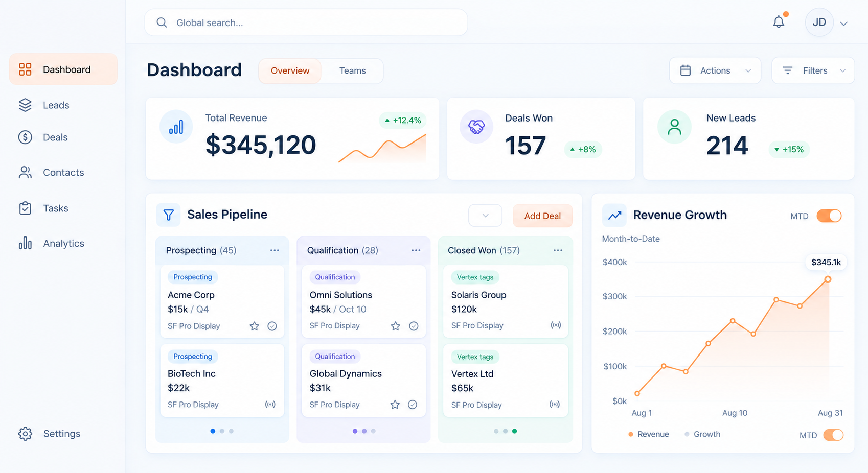Mark Acme Corp deal as complete
The height and width of the screenshot is (473, 868).
[272, 326]
